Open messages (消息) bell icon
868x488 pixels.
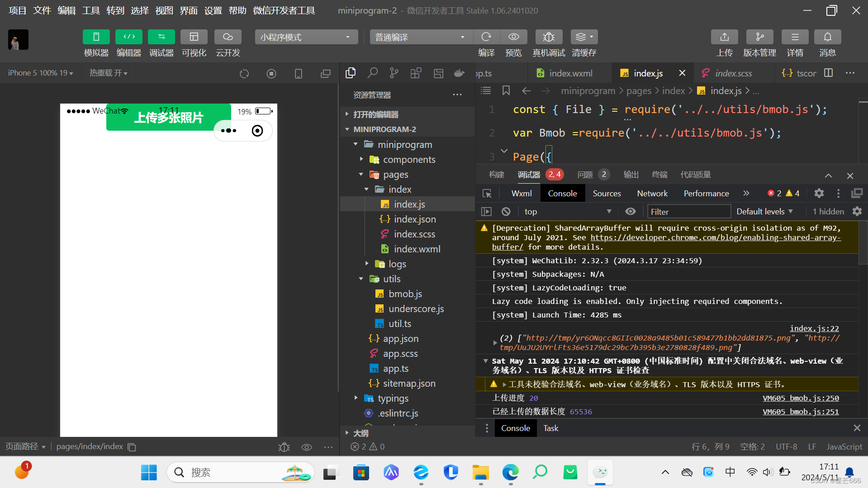[827, 37]
